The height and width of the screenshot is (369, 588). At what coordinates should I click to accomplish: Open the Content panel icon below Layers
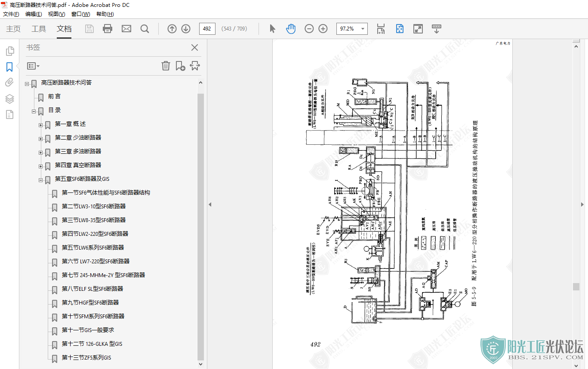click(9, 114)
